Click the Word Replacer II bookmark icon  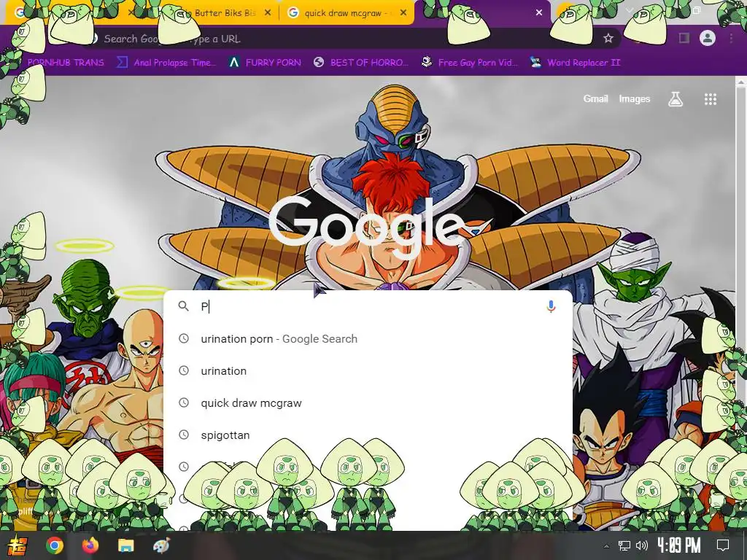point(535,63)
